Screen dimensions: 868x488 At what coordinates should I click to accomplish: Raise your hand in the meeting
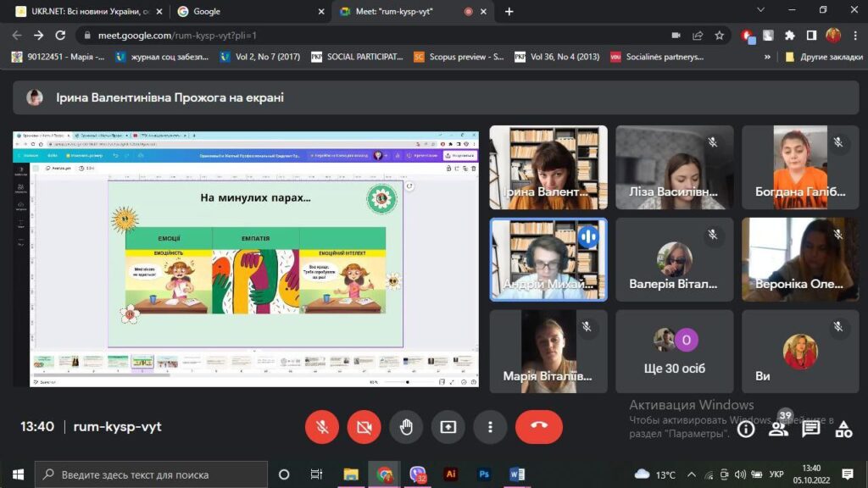[406, 427]
